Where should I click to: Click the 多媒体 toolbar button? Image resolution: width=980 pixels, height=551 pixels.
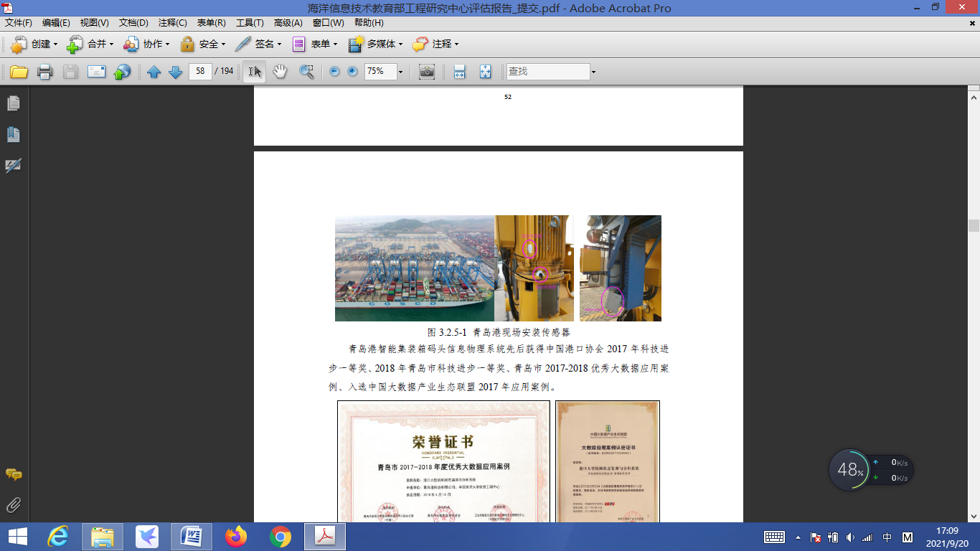coord(374,44)
